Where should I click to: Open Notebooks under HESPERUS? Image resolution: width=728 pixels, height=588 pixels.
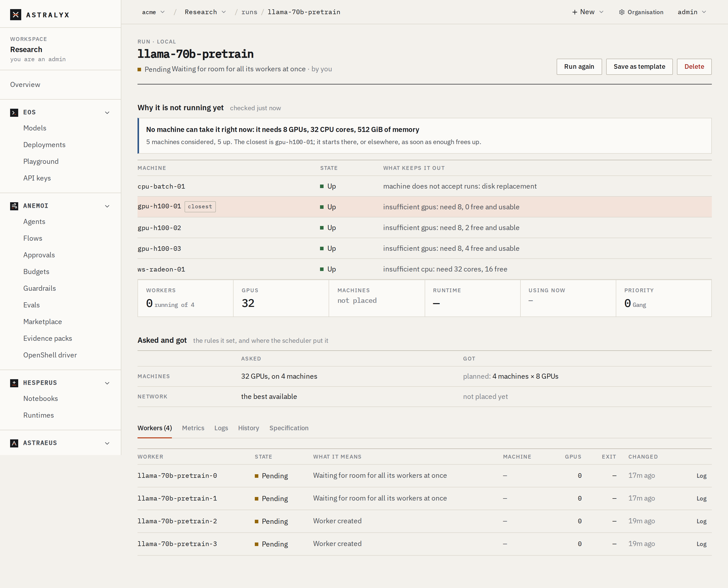coord(41,399)
